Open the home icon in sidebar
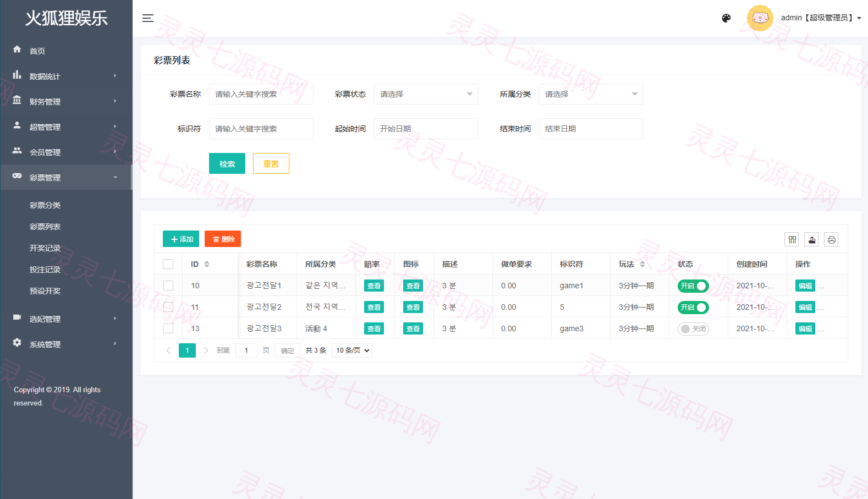Viewport: 868px width, 499px height. 17,50
